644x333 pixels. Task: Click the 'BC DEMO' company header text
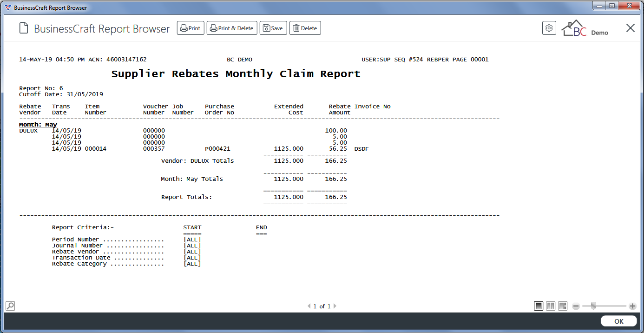click(239, 60)
